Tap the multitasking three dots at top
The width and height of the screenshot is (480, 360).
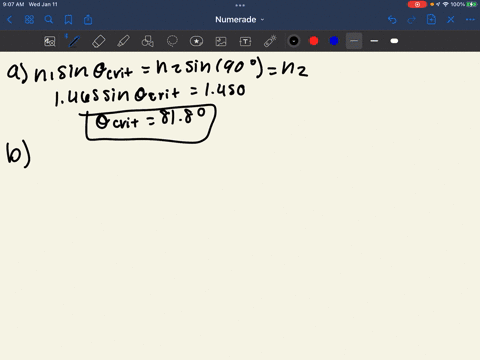pos(240,5)
